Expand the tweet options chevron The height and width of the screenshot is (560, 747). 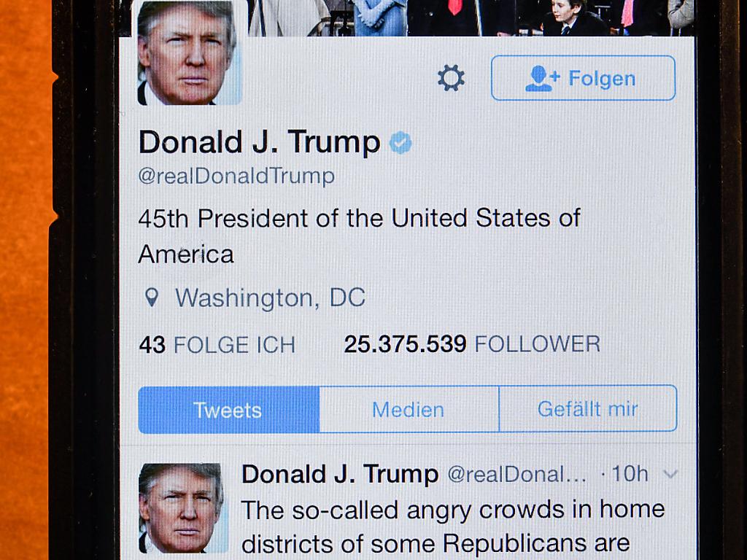(x=670, y=474)
